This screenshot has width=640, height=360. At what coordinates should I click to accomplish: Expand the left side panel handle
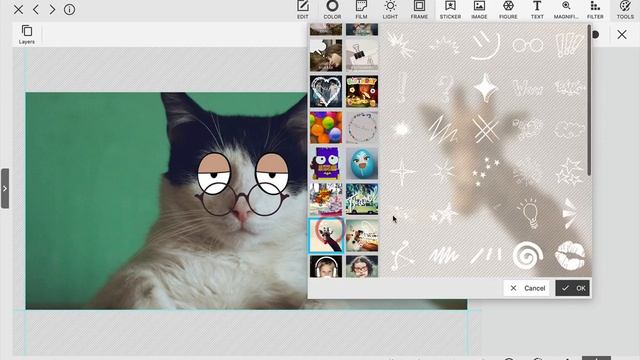click(x=5, y=189)
